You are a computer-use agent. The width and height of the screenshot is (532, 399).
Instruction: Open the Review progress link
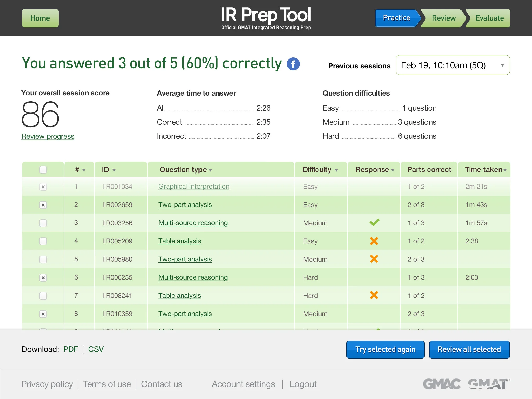point(48,136)
